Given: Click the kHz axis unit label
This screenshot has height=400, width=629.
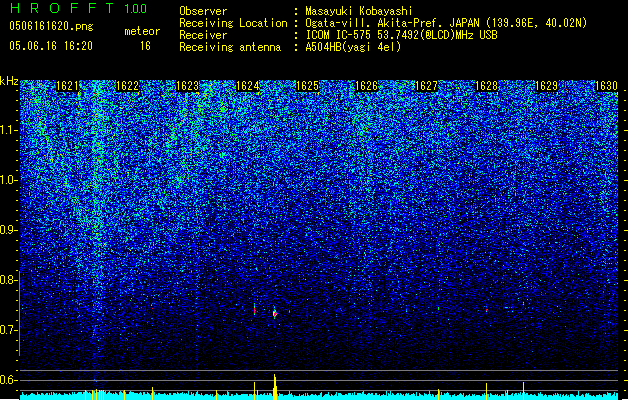Looking at the screenshot, I should pyautogui.click(x=9, y=81).
